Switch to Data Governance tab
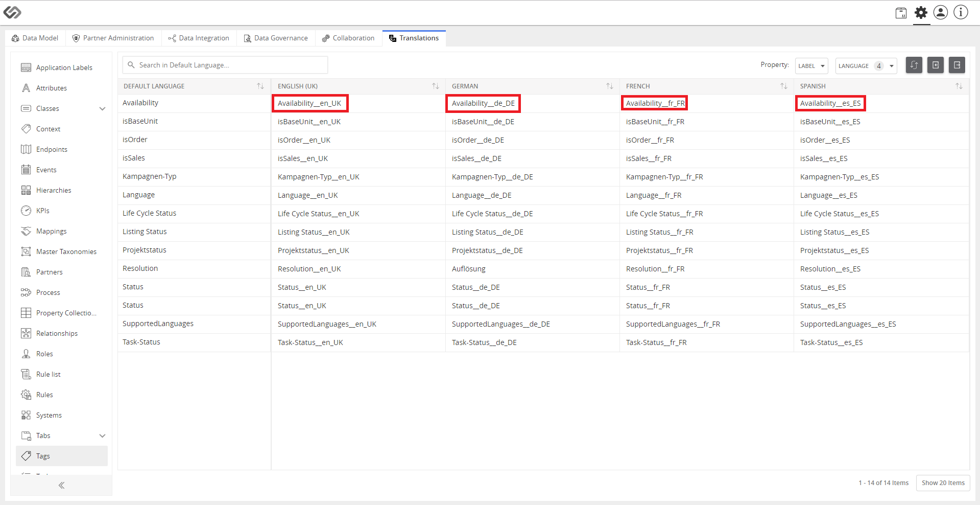The height and width of the screenshot is (505, 980). (276, 38)
